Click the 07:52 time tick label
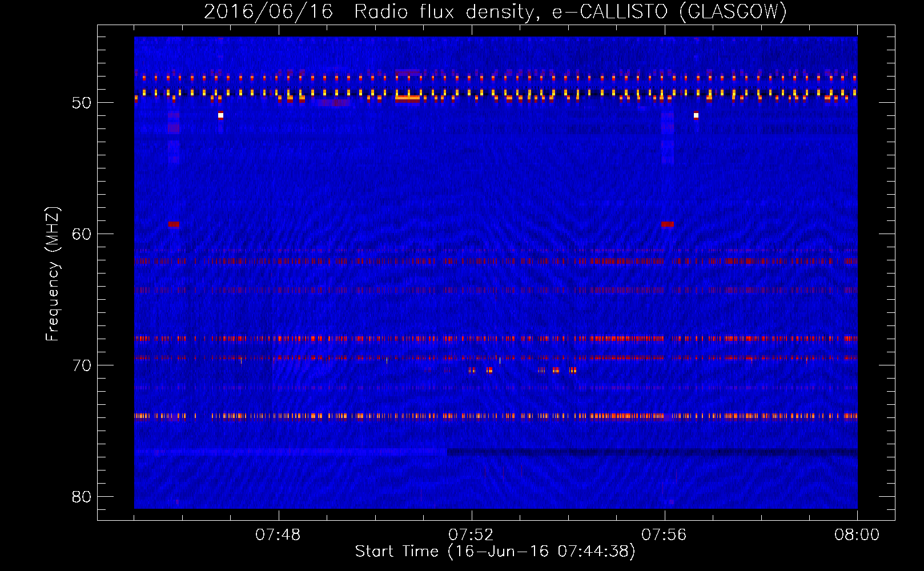924x571 pixels. 471,535
